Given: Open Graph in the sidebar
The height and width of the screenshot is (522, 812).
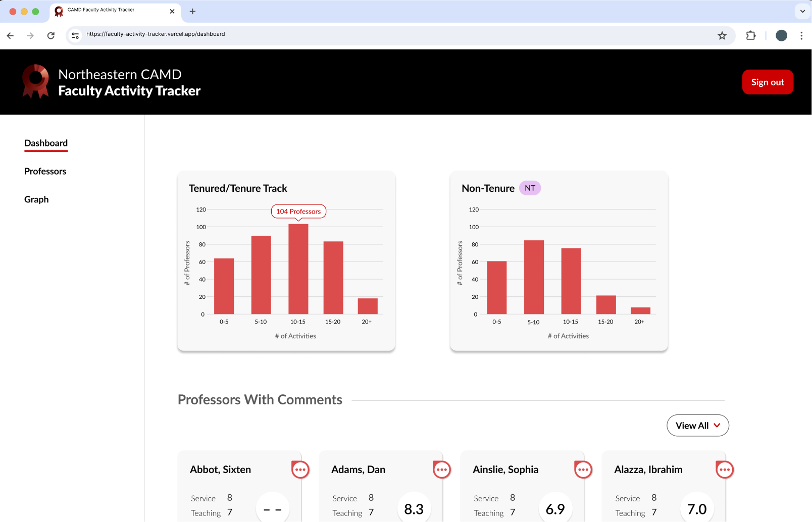Looking at the screenshot, I should [36, 199].
